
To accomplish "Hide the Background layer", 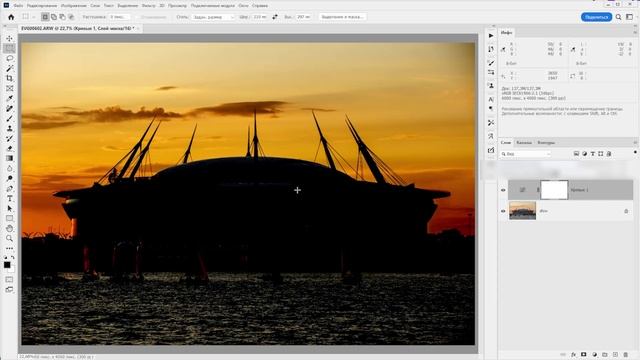I will coord(503,211).
